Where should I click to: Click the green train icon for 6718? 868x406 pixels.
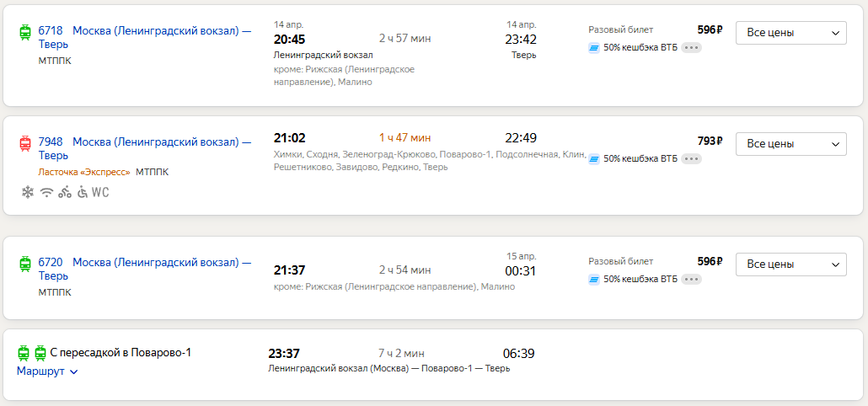(x=25, y=32)
